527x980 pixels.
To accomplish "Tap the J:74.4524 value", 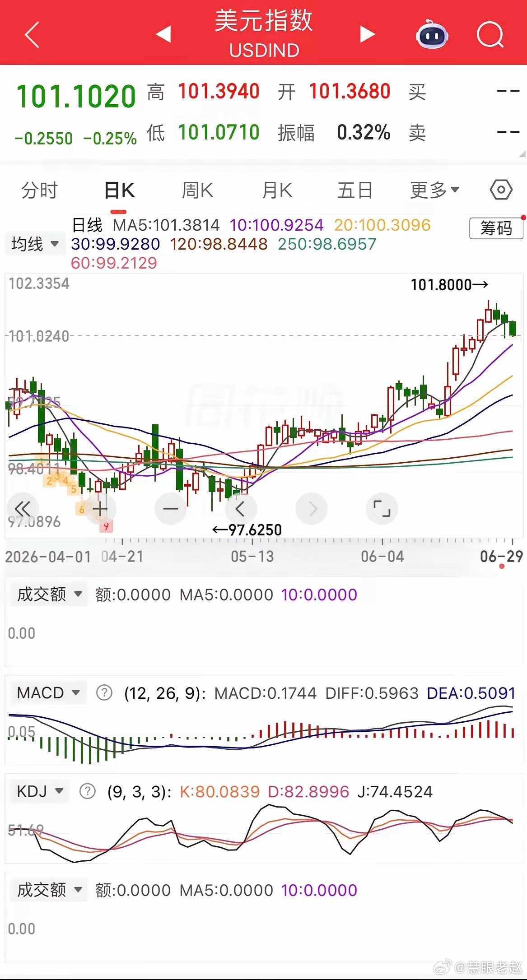I will coord(395,791).
